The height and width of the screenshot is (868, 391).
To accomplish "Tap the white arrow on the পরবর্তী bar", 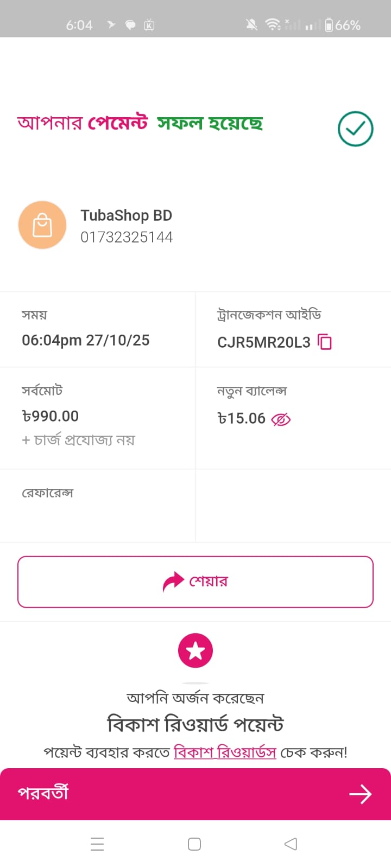I will 360,794.
